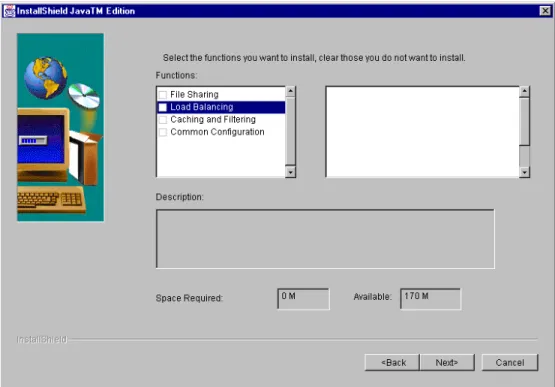Click right pane scroll down arrow

[x=524, y=172]
